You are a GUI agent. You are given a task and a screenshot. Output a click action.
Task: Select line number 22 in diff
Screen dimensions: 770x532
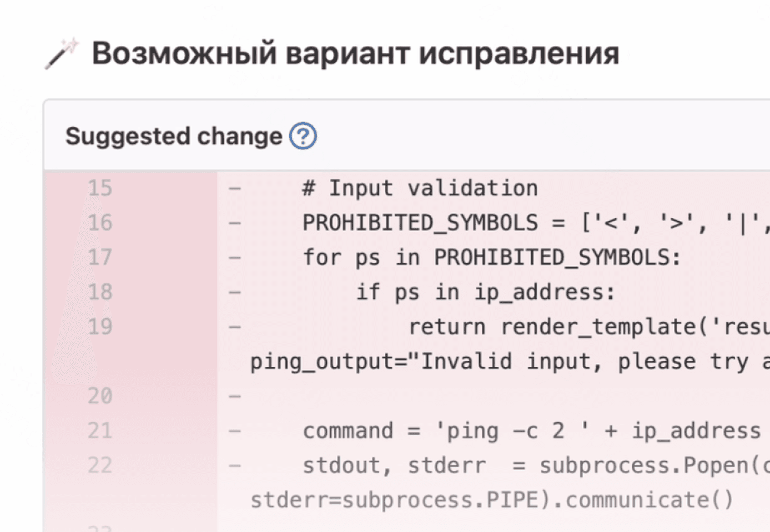pos(100,465)
